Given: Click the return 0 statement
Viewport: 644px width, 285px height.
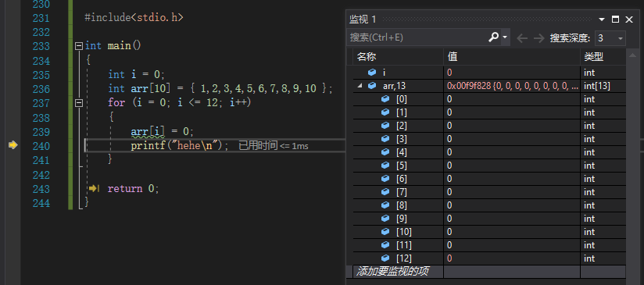Looking at the screenshot, I should (133, 189).
